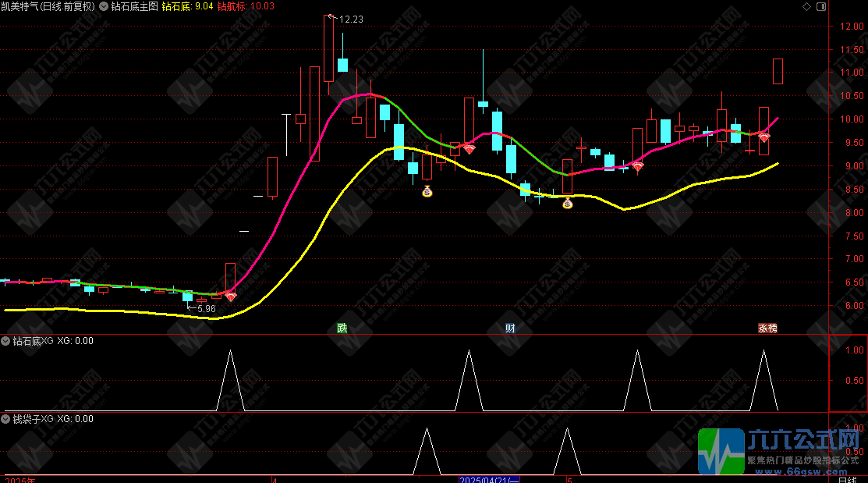
Task: Click the 2025/04/21 date marker on timeline
Action: click(x=487, y=479)
